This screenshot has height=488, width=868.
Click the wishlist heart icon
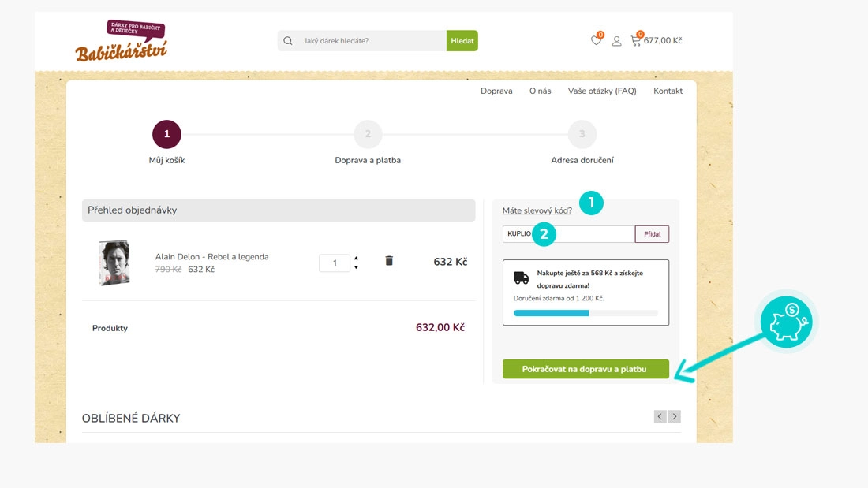coord(596,40)
